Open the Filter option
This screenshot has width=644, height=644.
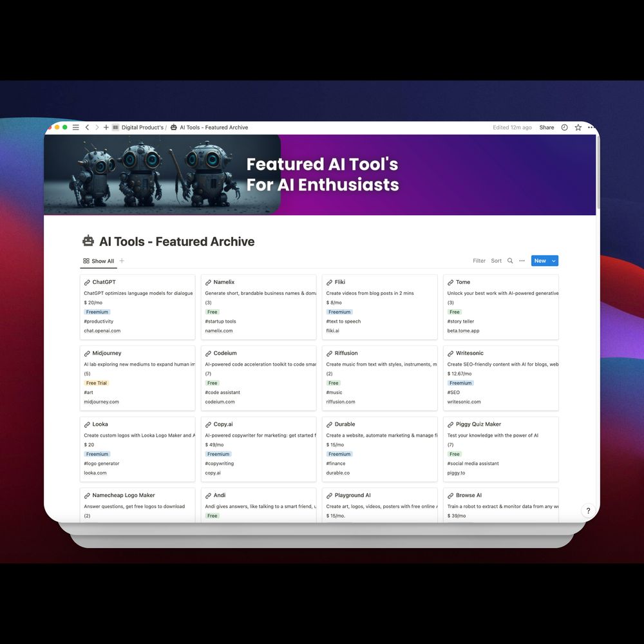coord(479,261)
